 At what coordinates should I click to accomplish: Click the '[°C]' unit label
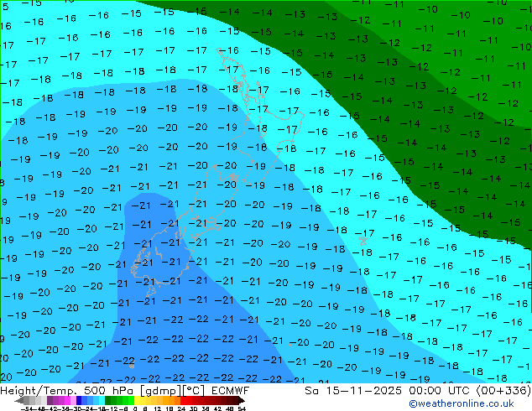click(x=193, y=391)
